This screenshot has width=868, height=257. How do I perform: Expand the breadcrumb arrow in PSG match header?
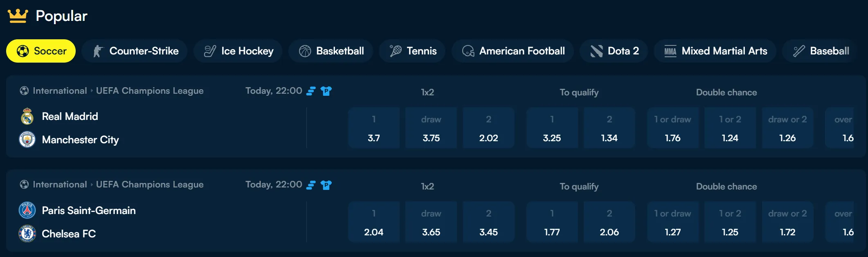pos(92,185)
